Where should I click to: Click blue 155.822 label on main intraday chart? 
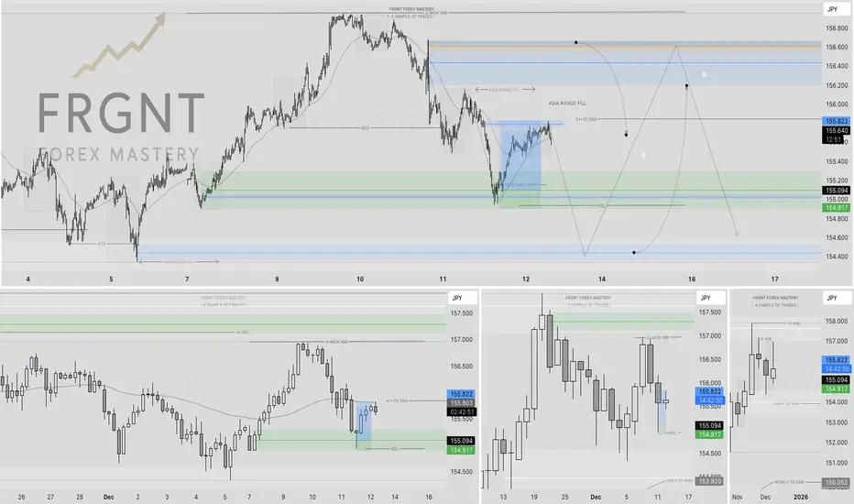[x=837, y=121]
